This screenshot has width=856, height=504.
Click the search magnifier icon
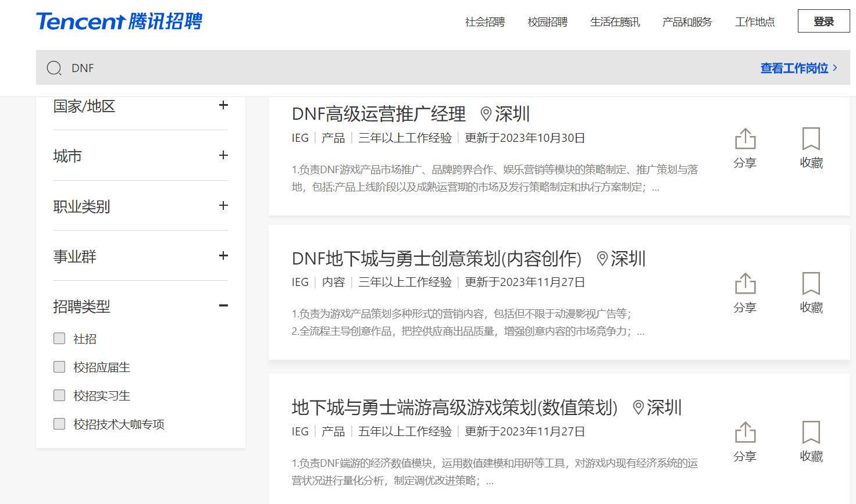(x=54, y=68)
